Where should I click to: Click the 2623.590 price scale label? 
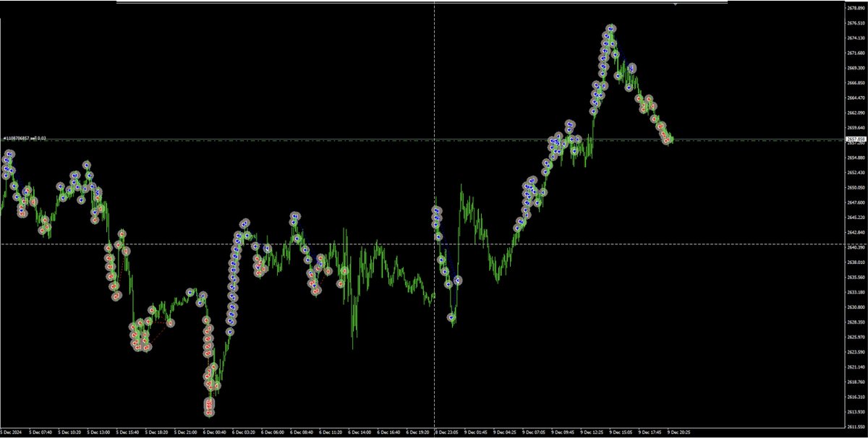click(x=856, y=352)
